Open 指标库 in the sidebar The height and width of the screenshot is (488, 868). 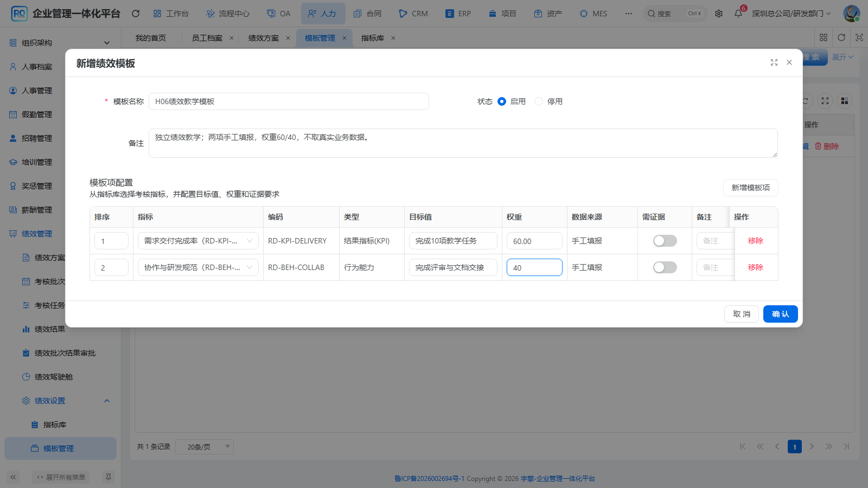60,425
